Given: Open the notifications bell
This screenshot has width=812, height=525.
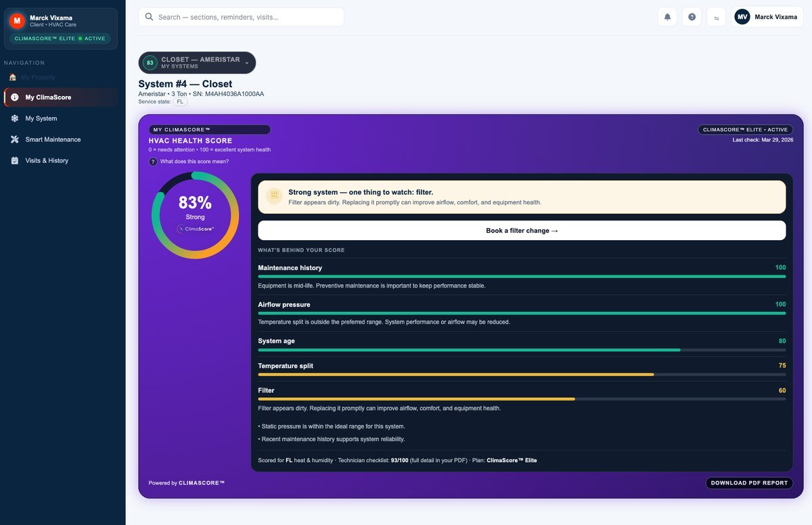Looking at the screenshot, I should coord(667,17).
